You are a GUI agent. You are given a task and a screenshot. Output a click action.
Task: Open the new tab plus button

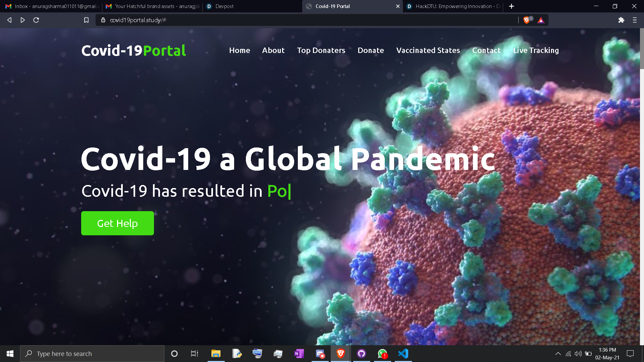pos(511,6)
